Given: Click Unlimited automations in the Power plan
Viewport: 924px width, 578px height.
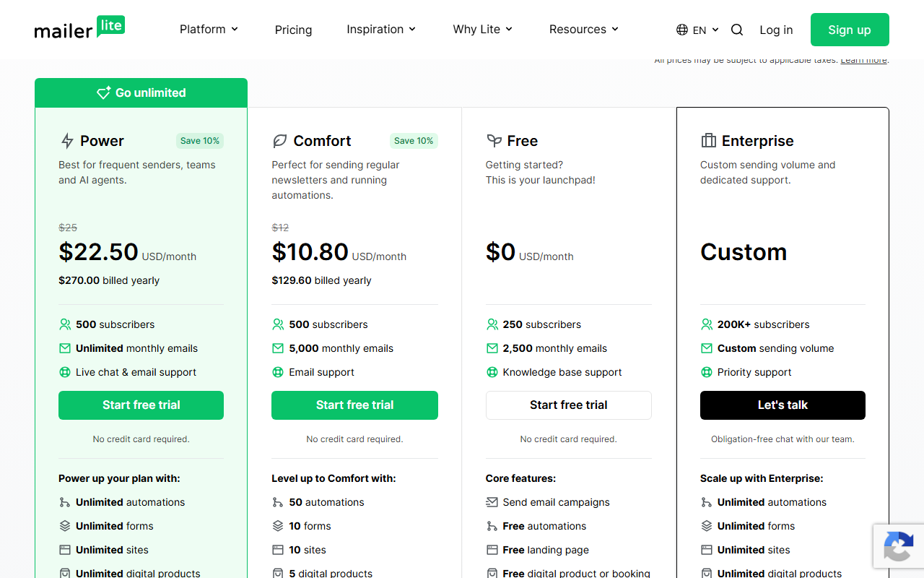Looking at the screenshot, I should [x=130, y=502].
